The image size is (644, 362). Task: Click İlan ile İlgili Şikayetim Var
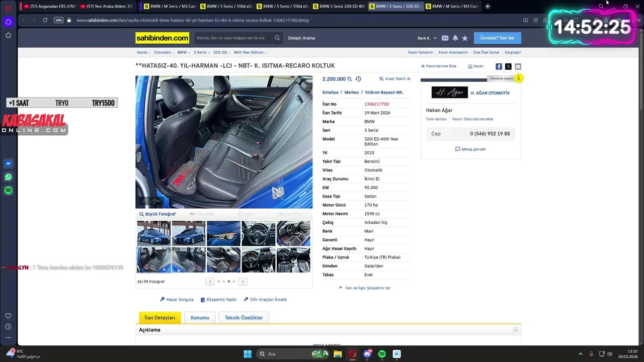coord(365,288)
